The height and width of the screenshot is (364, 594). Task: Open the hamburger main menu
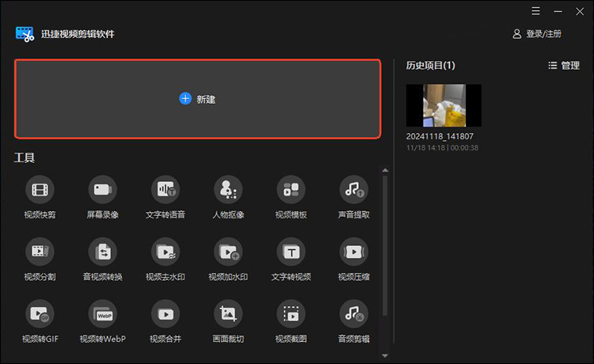(x=535, y=11)
